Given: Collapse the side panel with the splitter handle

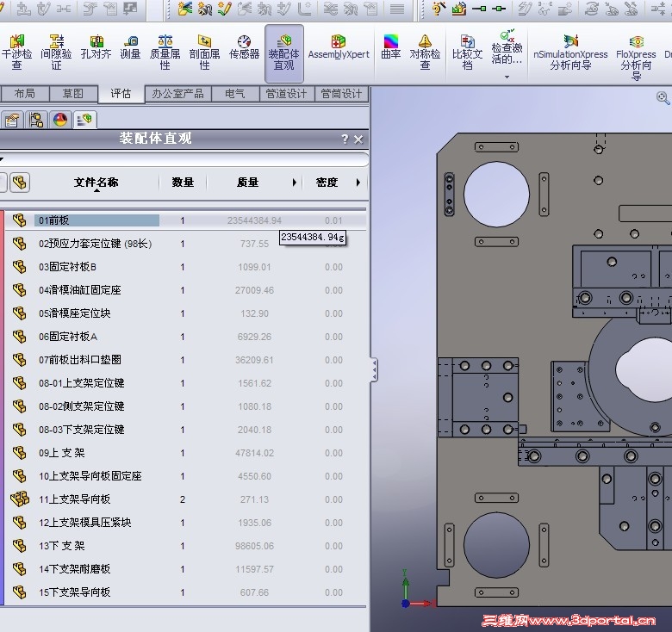Looking at the screenshot, I should tap(374, 369).
